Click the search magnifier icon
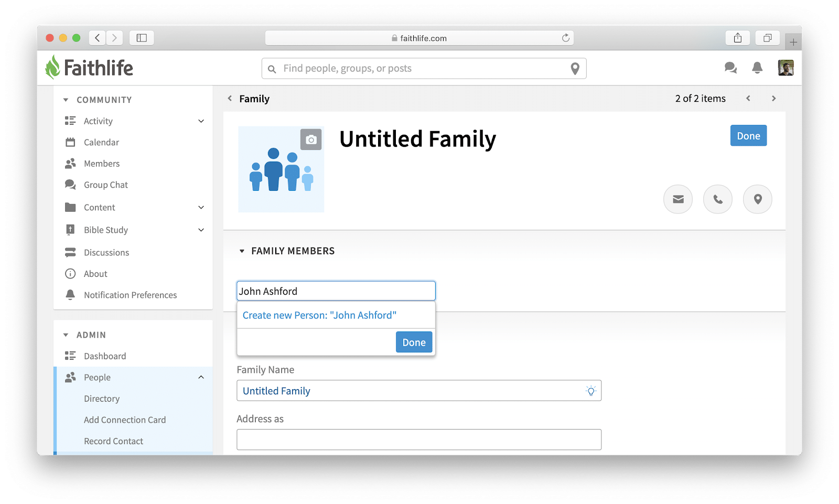Viewport: 839px width, 504px height. pyautogui.click(x=272, y=69)
